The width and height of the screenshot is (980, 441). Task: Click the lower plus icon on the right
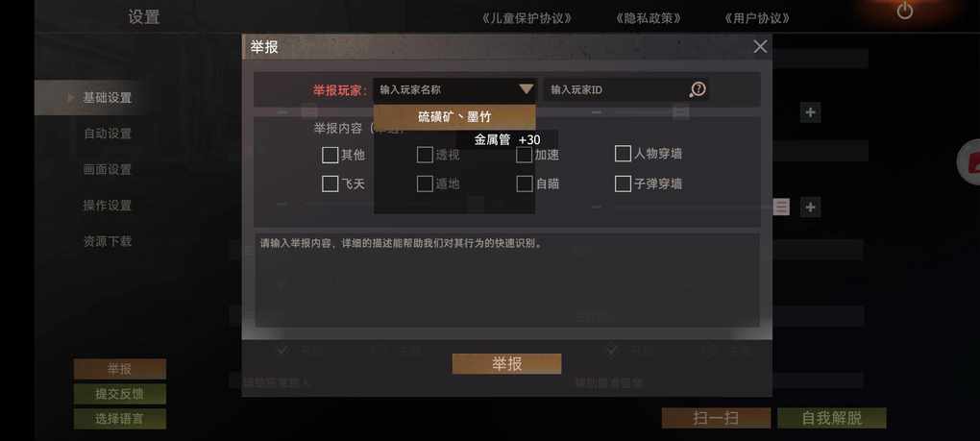click(x=810, y=208)
